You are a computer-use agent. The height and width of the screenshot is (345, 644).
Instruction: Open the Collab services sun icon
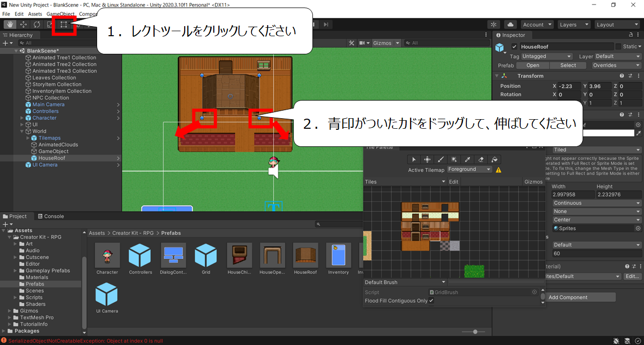coord(494,25)
